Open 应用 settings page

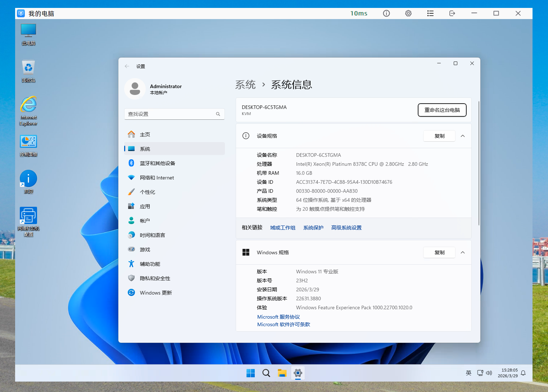[175, 206]
